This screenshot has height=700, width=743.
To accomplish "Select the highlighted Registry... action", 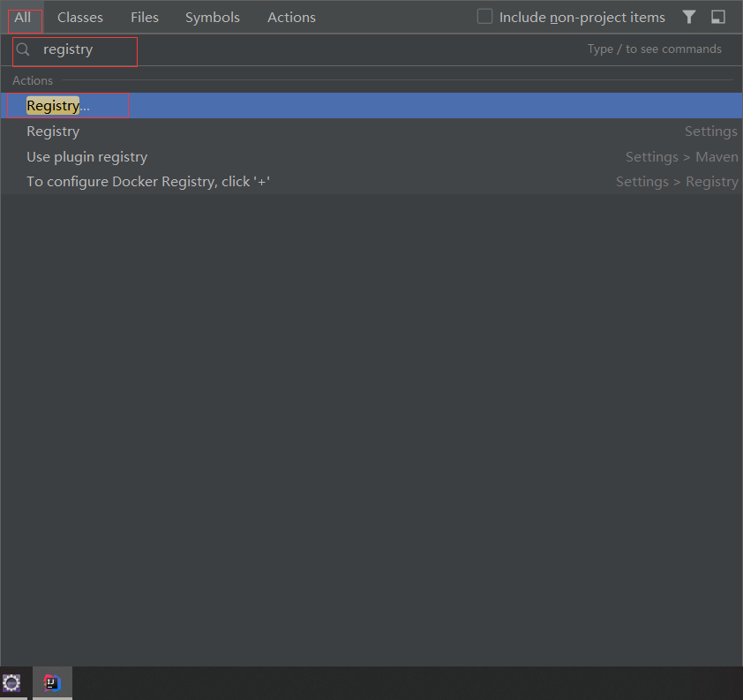I will point(371,106).
